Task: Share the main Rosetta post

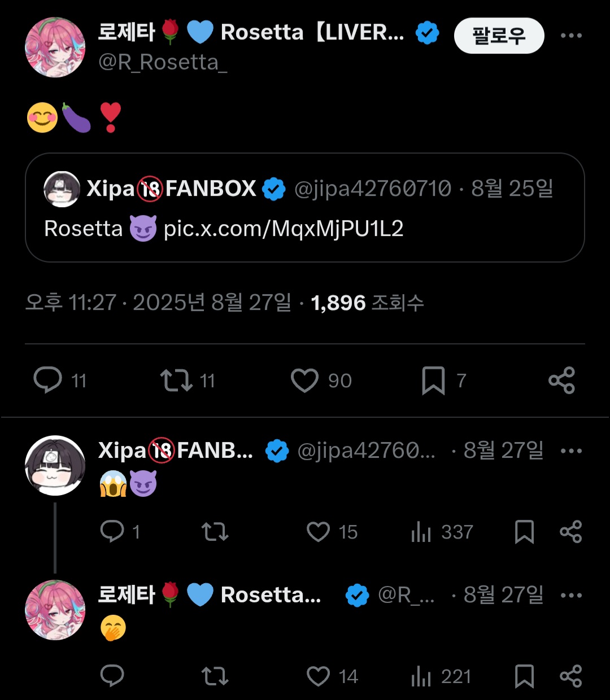Action: pyautogui.click(x=561, y=380)
